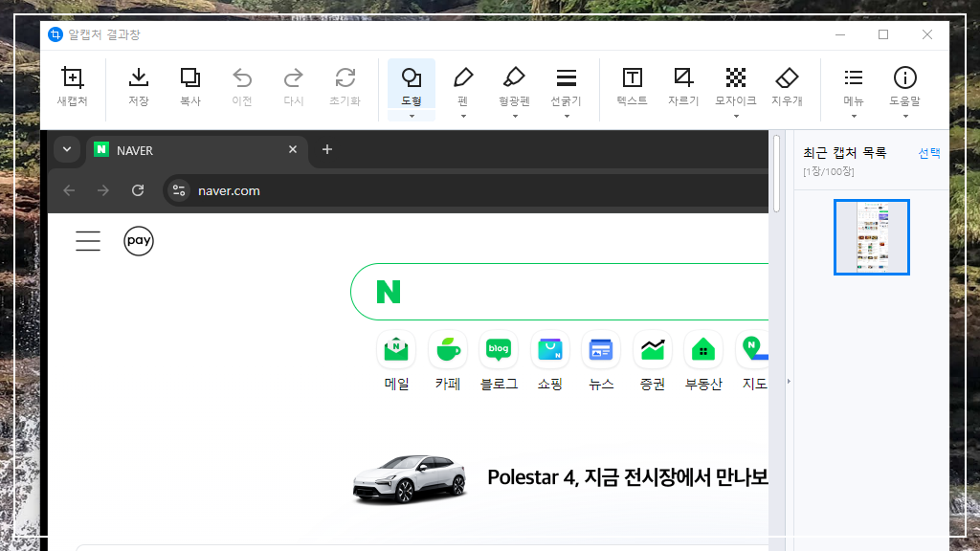The width and height of the screenshot is (980, 551).
Task: Open 카페 cafe shortcut
Action: (448, 361)
